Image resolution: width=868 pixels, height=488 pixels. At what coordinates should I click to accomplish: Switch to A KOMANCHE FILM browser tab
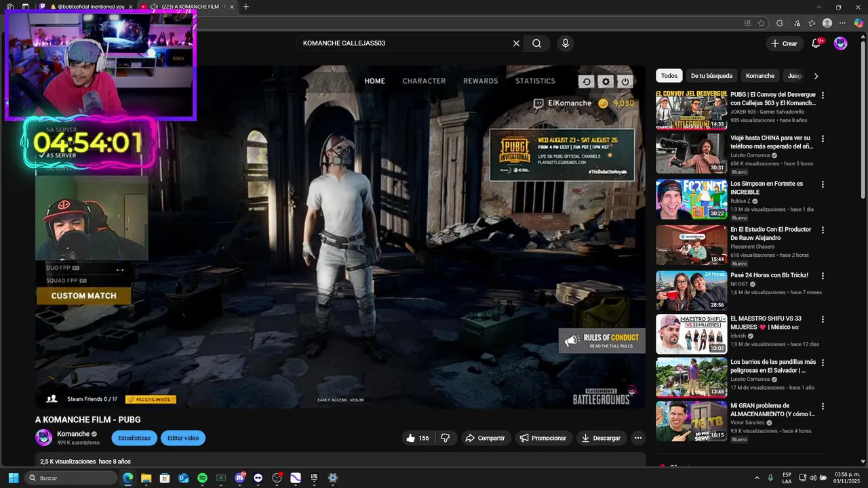point(187,7)
